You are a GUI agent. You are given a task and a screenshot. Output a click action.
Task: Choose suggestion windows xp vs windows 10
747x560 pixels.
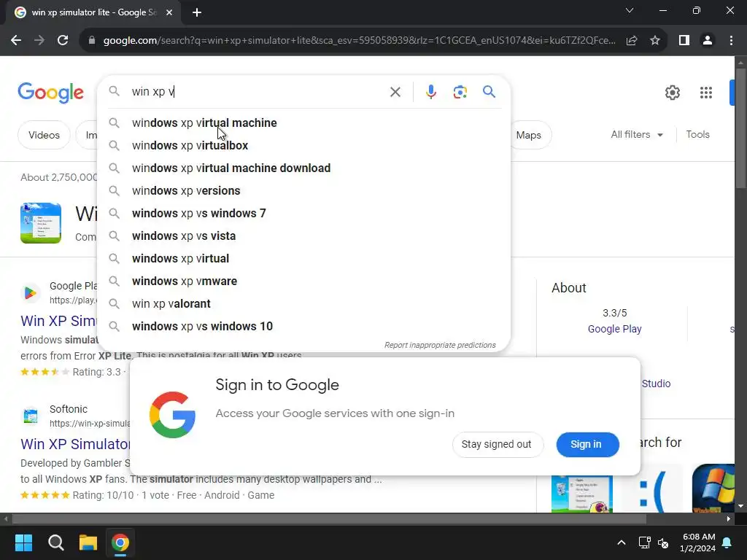point(303,326)
